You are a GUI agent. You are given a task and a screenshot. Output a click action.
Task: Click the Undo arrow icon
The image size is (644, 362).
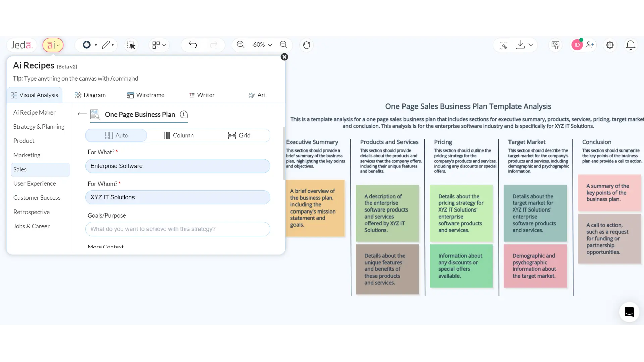(x=193, y=45)
